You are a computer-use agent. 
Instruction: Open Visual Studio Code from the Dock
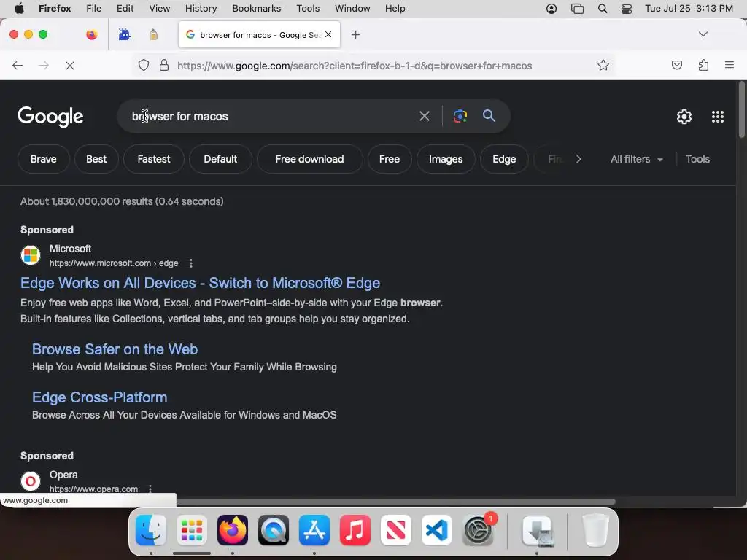pos(437,530)
